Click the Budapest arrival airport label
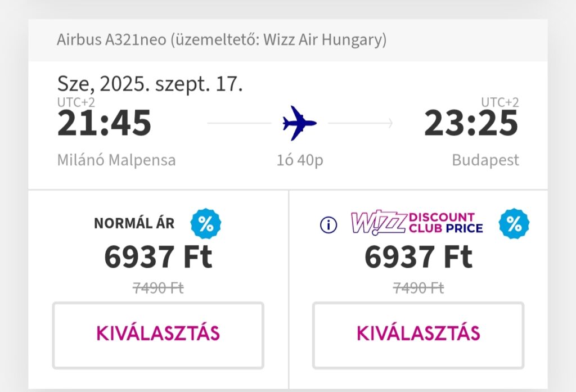The image size is (576, 392). tap(485, 160)
